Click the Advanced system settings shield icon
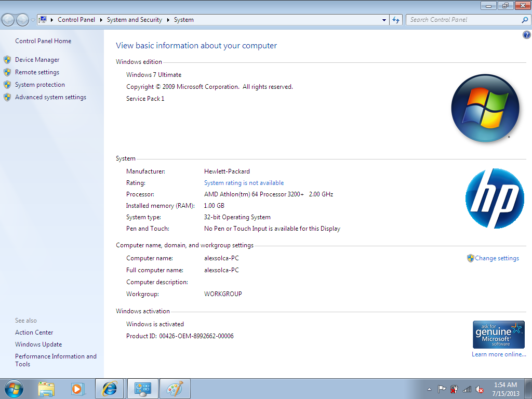The image size is (532, 399). (x=7, y=98)
